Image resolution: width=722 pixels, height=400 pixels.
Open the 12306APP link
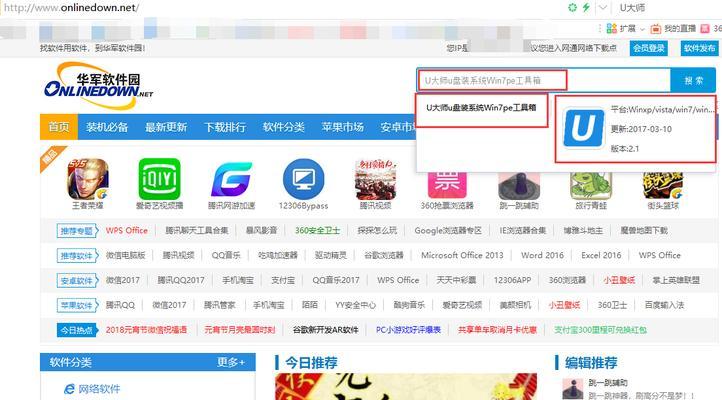click(512, 280)
